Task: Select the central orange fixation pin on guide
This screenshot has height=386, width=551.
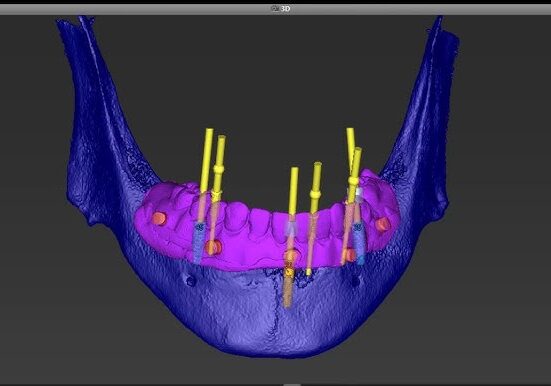Action: [291, 257]
